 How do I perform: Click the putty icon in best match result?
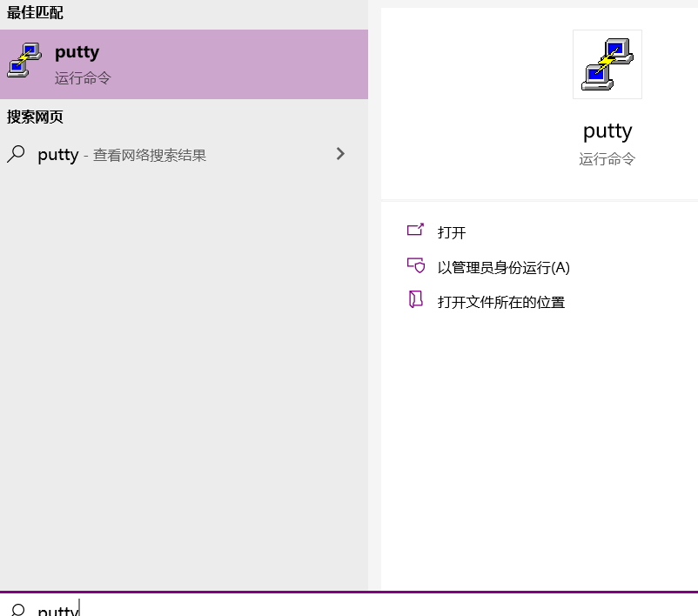tap(24, 60)
